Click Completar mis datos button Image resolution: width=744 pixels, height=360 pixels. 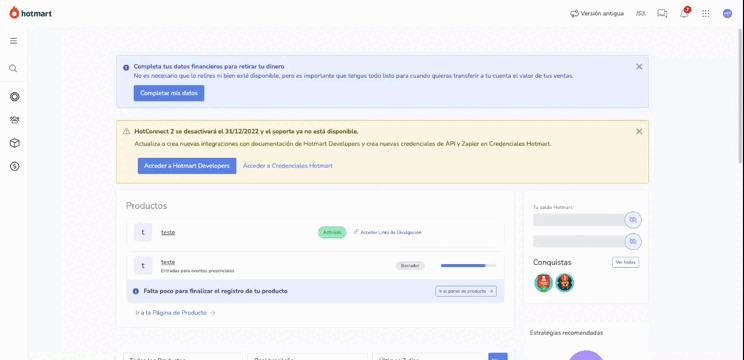169,93
